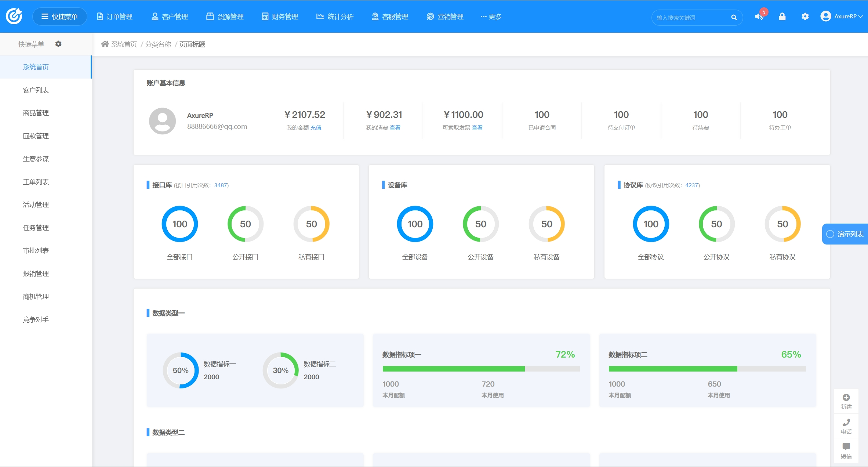Click the 全部接口 blue ring chart
Screen dimensions: 868x467
[179, 224]
